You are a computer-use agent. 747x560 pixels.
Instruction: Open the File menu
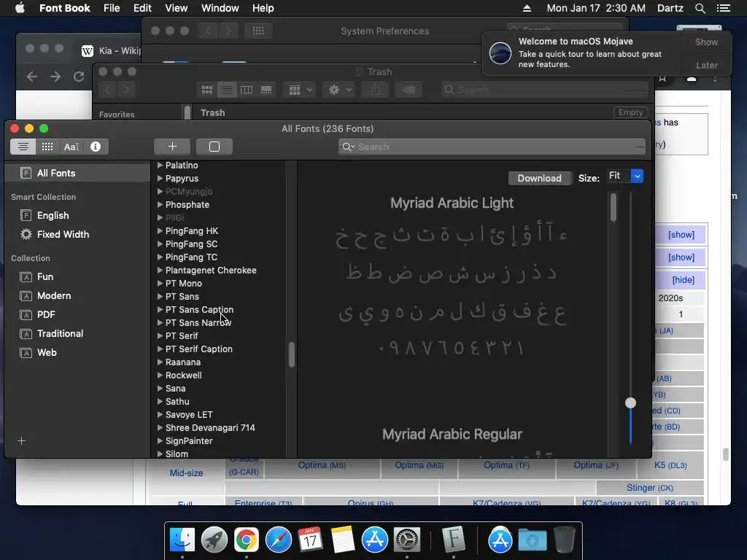point(112,8)
